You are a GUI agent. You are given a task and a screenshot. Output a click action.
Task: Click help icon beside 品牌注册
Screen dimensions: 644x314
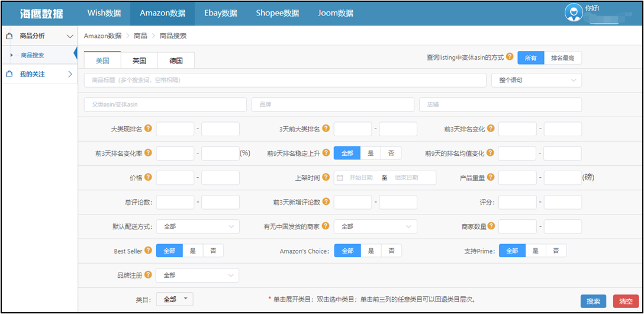148,275
